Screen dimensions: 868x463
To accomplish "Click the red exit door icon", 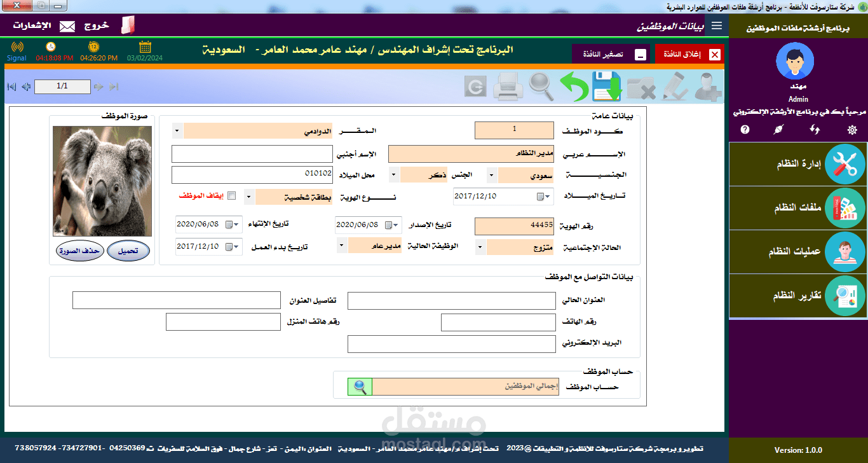I will (128, 25).
